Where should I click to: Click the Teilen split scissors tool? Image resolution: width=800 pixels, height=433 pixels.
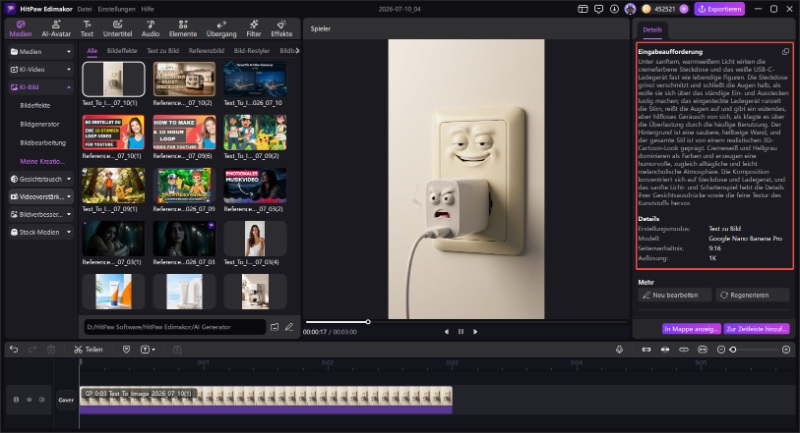[88, 349]
